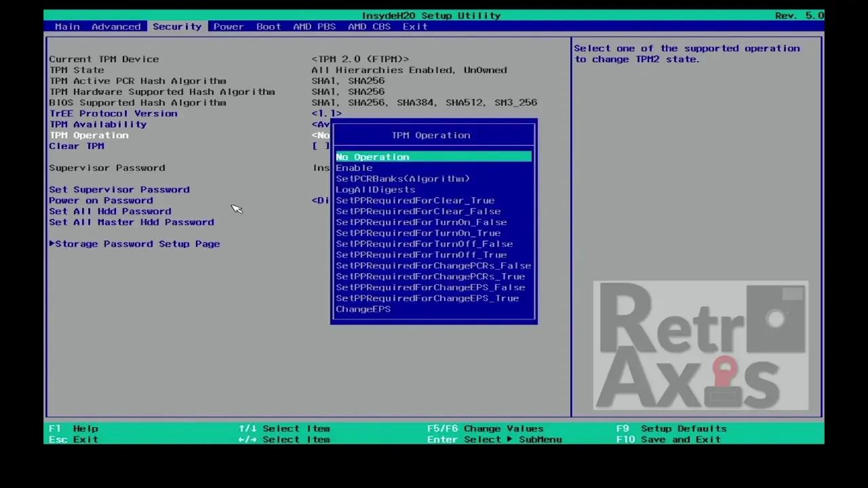The image size is (868, 488).
Task: Choose ChangeEPS at bottom of list
Action: coord(363,309)
